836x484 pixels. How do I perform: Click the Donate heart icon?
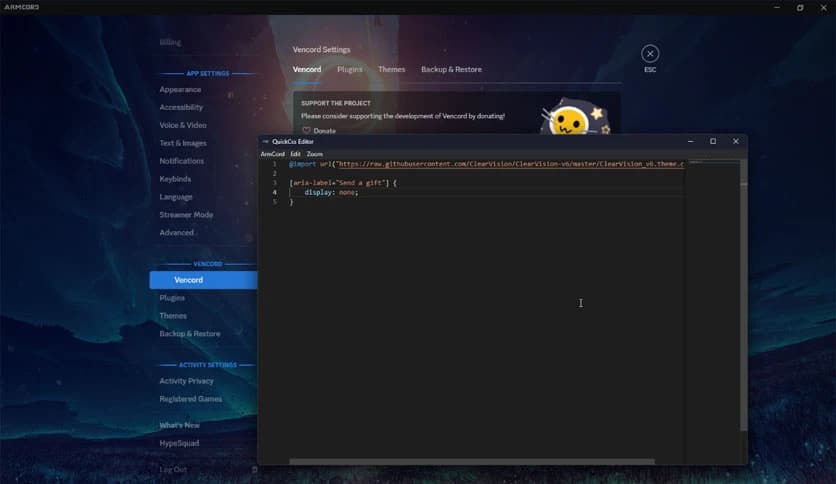(x=306, y=130)
